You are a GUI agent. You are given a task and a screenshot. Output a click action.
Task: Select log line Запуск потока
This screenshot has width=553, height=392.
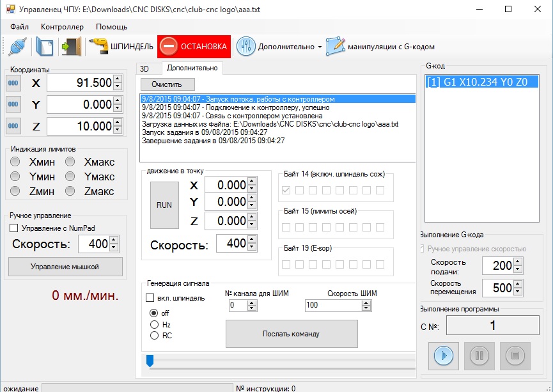coord(277,99)
